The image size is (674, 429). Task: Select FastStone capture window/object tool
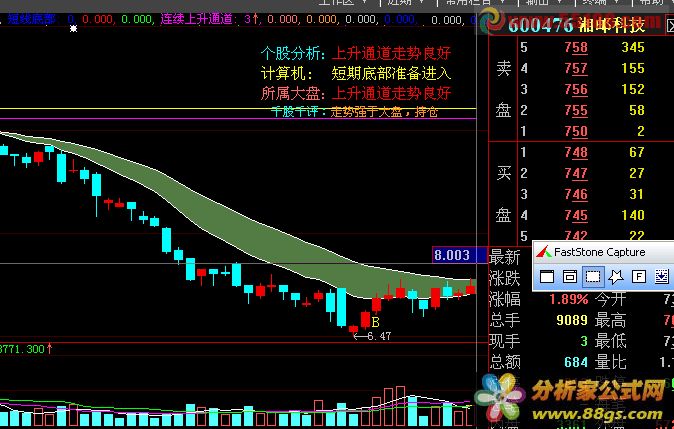(x=570, y=276)
